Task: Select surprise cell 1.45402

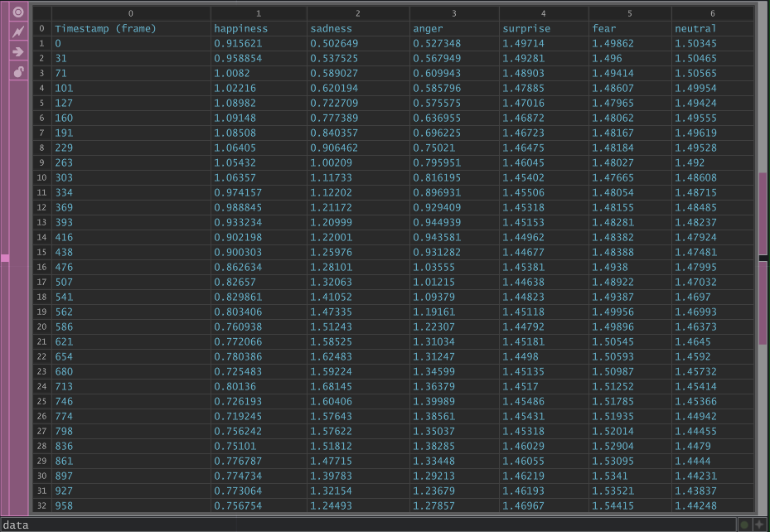Action: 544,177
